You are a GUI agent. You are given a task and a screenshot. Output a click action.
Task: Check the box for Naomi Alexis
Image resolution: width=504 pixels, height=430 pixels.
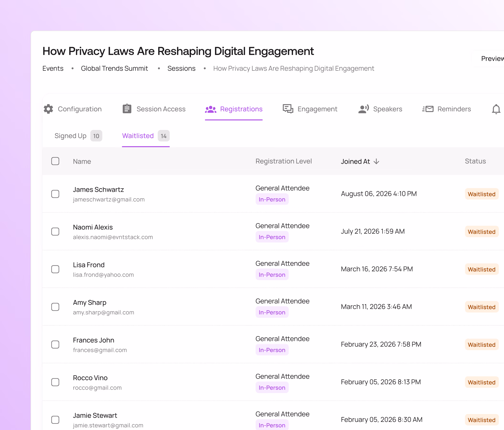pos(55,231)
